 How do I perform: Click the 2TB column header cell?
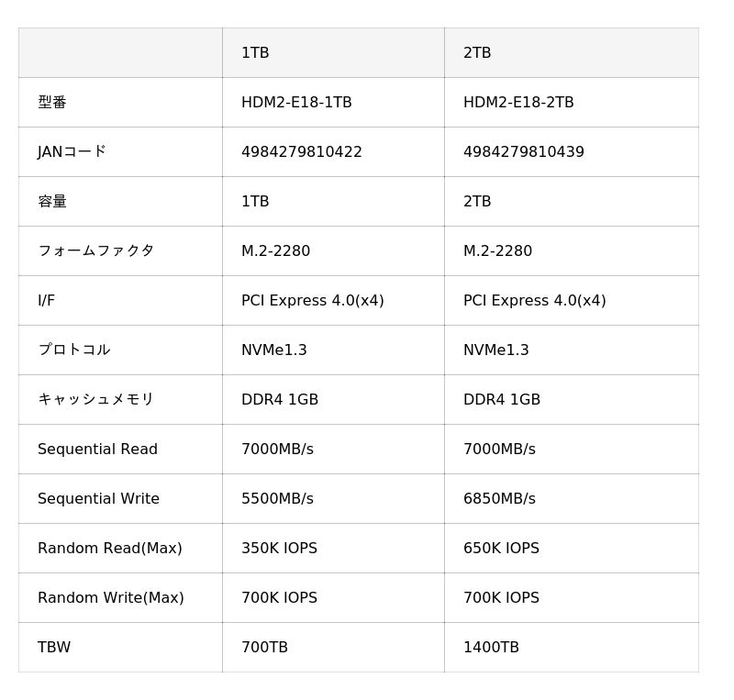point(477,53)
